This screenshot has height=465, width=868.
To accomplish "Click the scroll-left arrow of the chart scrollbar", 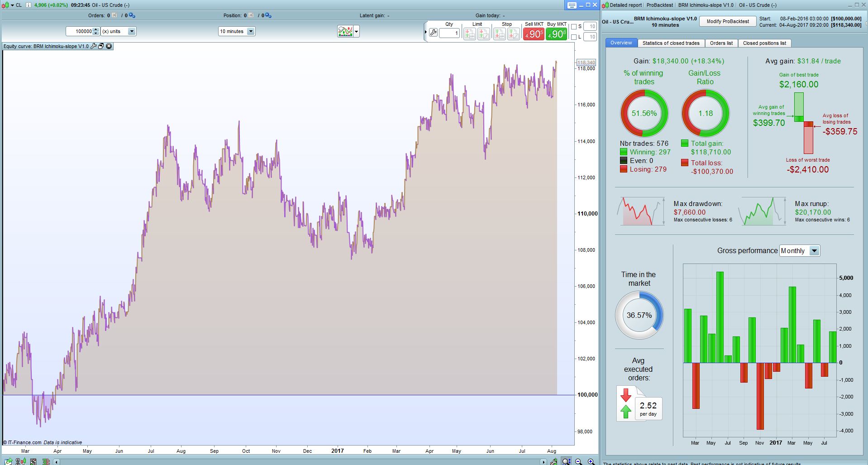I will point(57,462).
